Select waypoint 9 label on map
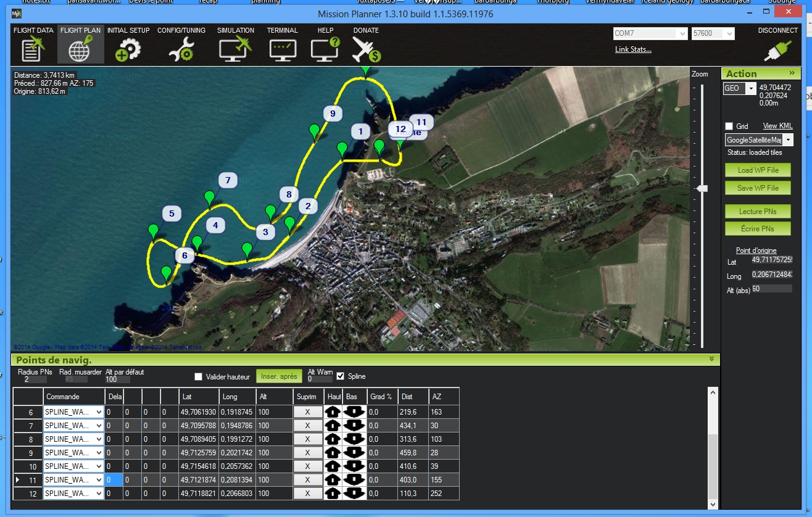This screenshot has width=812, height=517. pyautogui.click(x=333, y=113)
